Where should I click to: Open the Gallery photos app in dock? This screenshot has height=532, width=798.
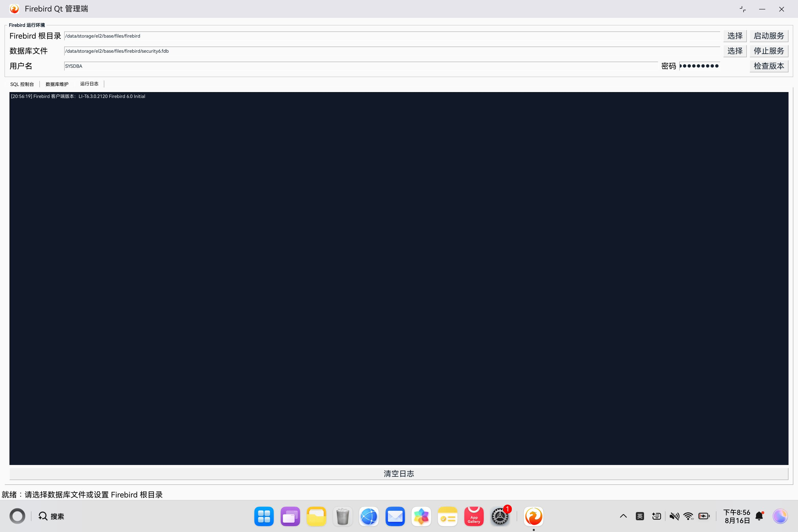click(422, 516)
